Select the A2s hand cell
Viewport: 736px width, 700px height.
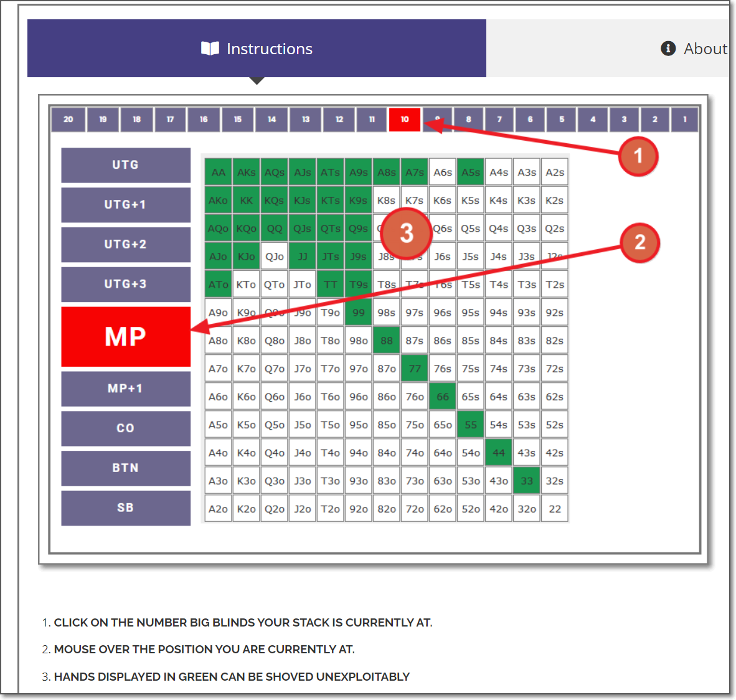(x=554, y=171)
